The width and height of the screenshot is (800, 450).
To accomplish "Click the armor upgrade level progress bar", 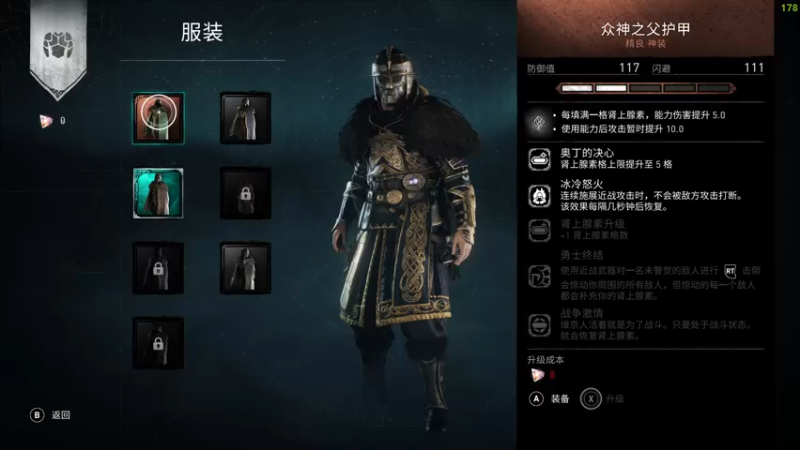I will coord(645,88).
